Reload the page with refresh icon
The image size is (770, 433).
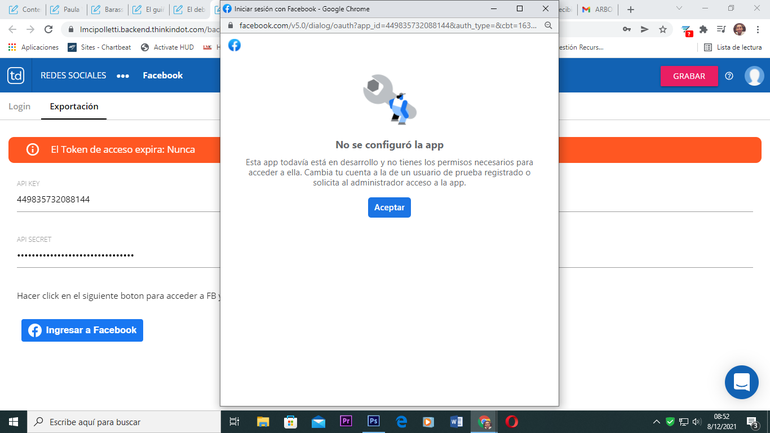[48, 29]
